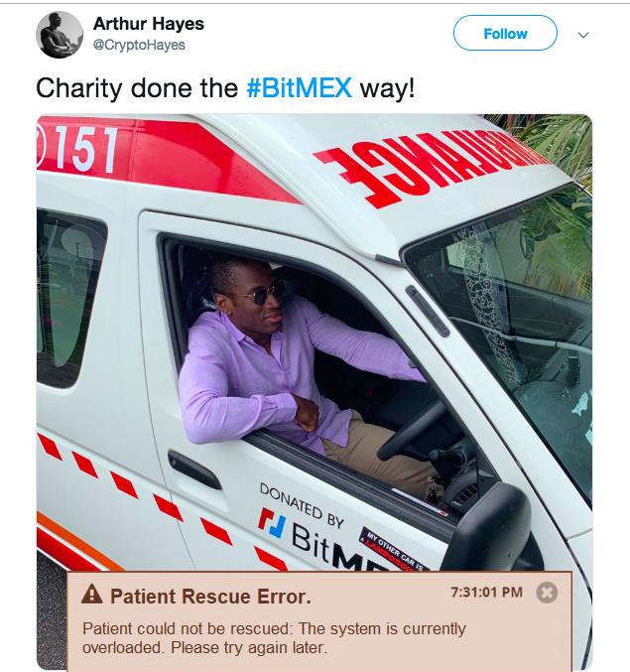
Task: Dismiss the Patient Rescue Error notification
Action: coord(547,593)
